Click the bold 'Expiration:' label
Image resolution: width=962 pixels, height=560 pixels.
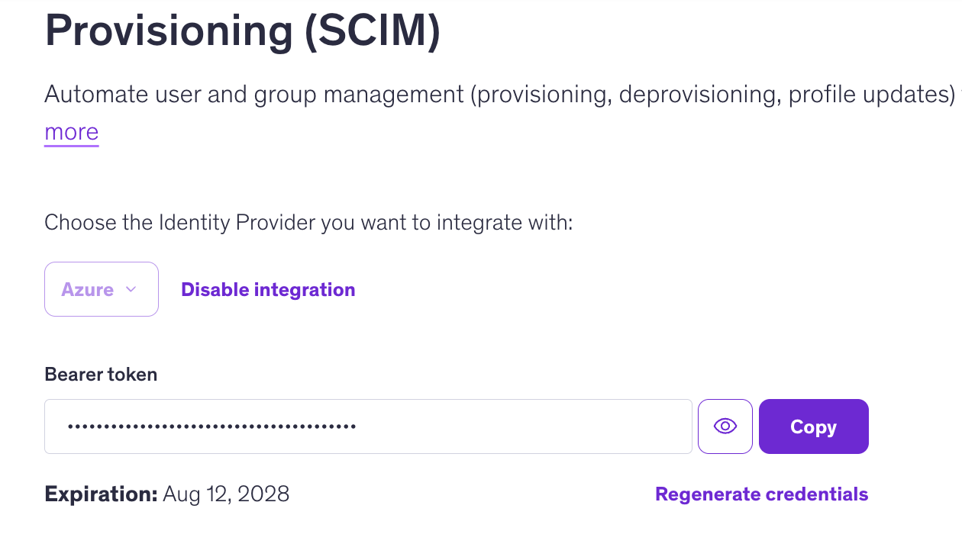[x=101, y=494]
